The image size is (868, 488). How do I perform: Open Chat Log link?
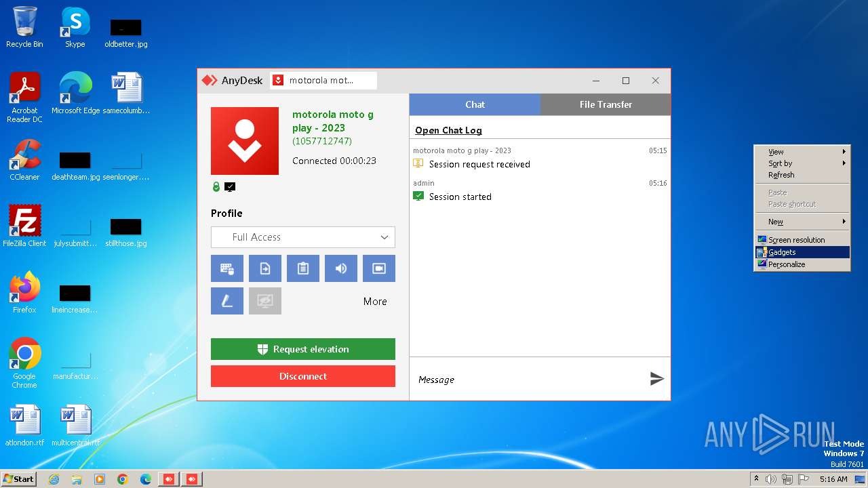click(x=448, y=130)
